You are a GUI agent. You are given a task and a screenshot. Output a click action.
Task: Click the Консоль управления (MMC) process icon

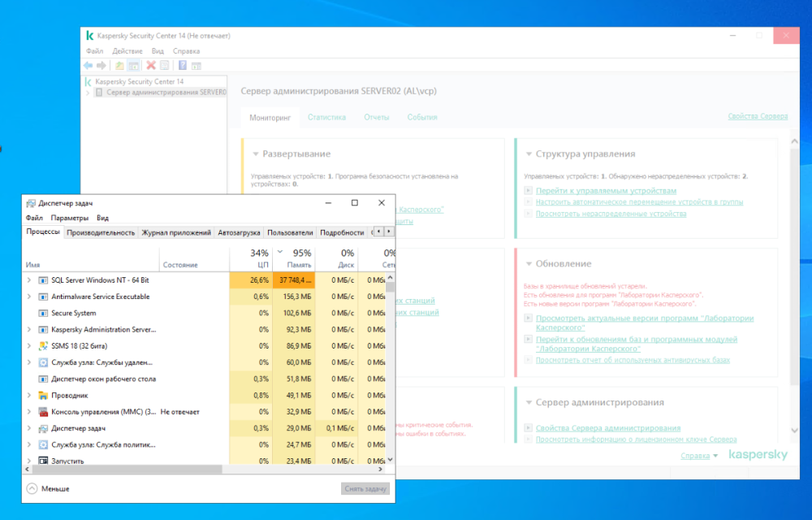(x=44, y=412)
